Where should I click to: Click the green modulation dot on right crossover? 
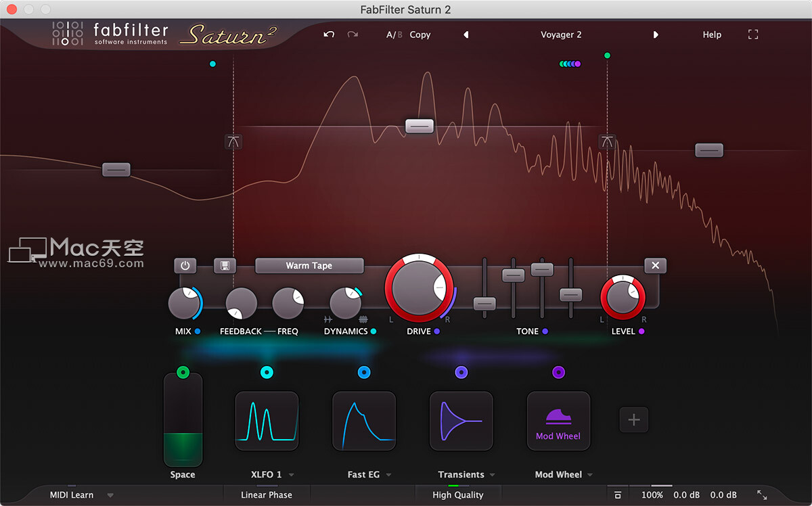607,55
